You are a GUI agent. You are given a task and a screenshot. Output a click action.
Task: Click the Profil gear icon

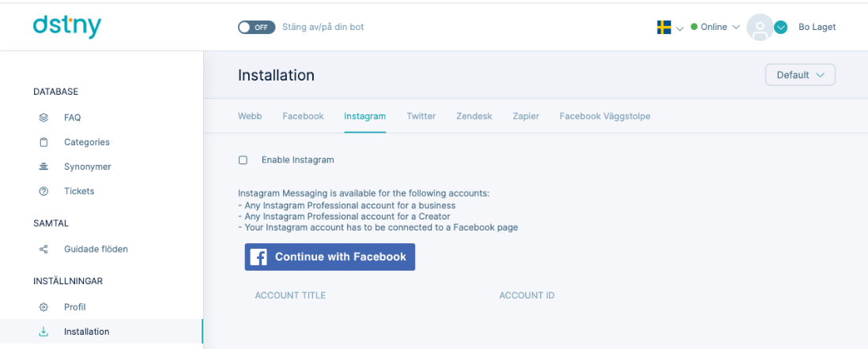pos(43,307)
